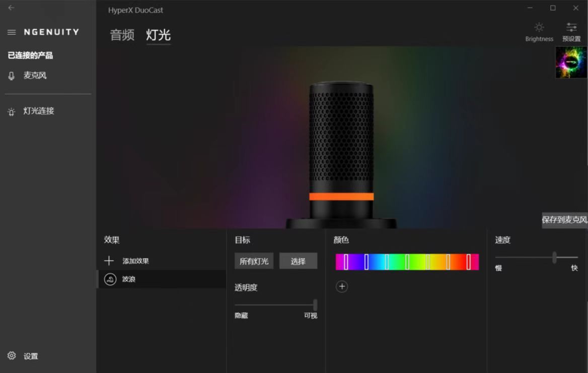The width and height of the screenshot is (588, 373).
Task: Click the 隐藏 hidden opacity label
Action: coord(241,316)
